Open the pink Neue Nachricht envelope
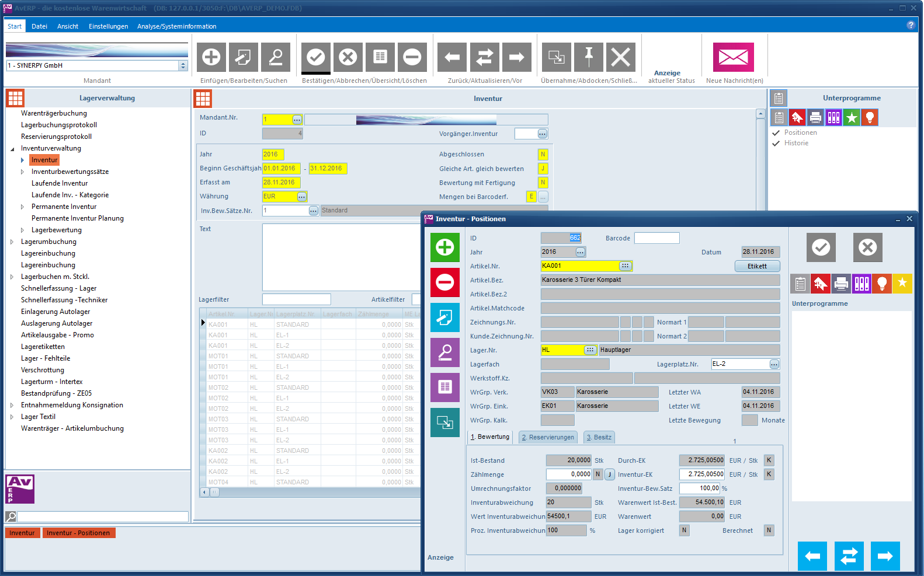Viewport: 924px width, 576px height. (x=733, y=57)
